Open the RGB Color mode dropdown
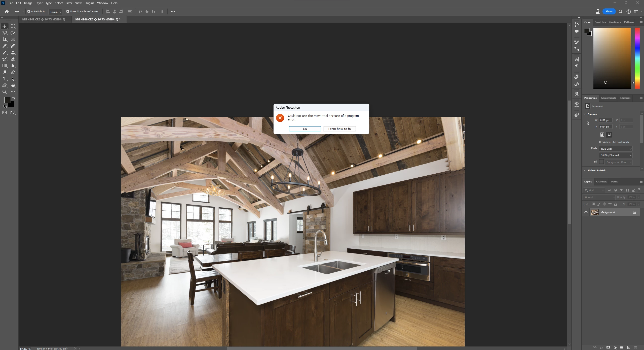 pyautogui.click(x=616, y=149)
